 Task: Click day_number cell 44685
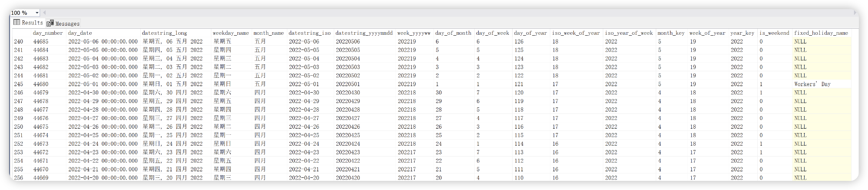point(48,42)
